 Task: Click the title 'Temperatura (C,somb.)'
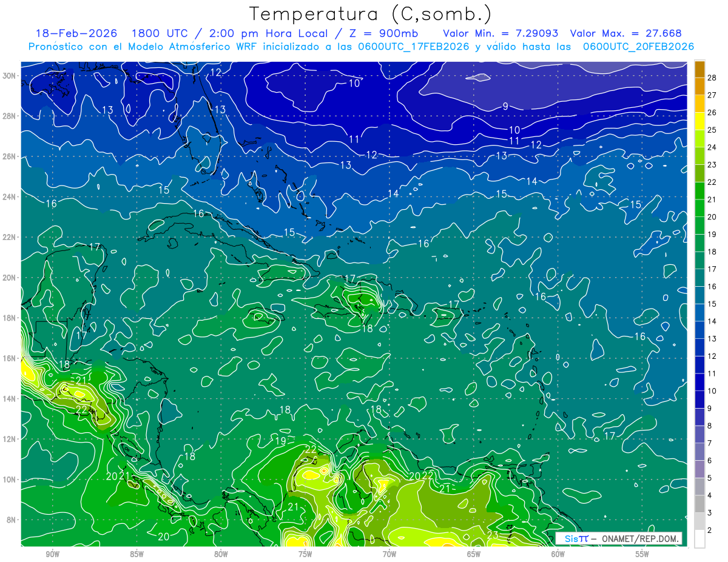click(371, 14)
